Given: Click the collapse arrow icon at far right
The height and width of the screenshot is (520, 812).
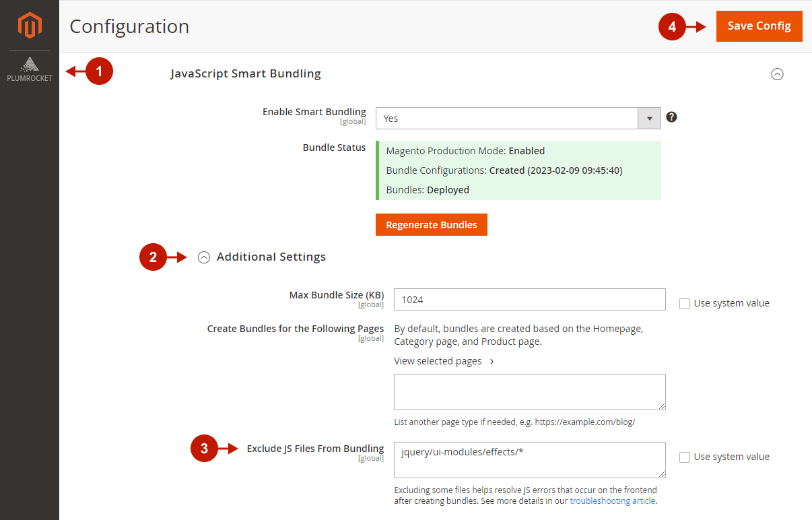Looking at the screenshot, I should pos(777,74).
